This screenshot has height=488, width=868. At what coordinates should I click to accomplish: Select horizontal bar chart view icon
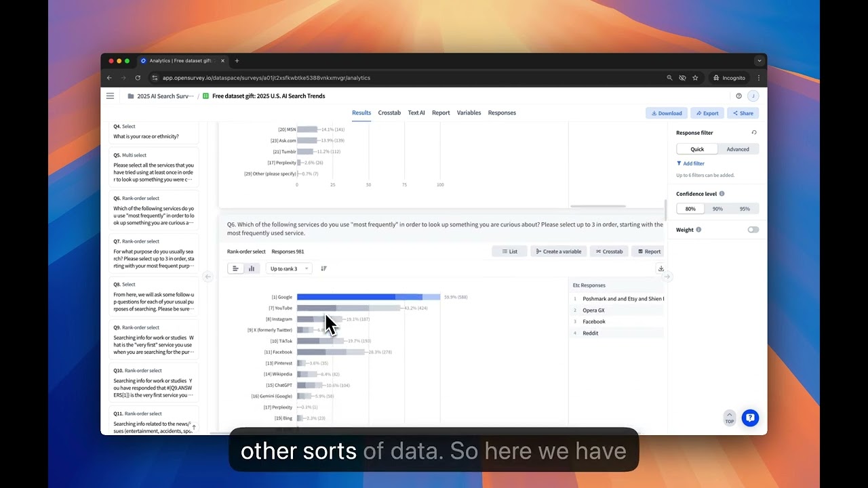(x=235, y=268)
